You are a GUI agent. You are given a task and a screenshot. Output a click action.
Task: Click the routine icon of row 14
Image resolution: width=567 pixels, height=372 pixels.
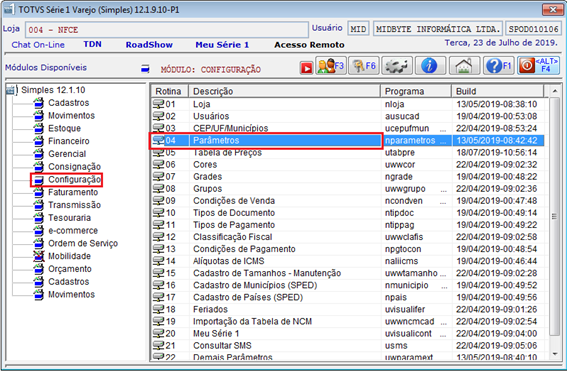point(158,261)
